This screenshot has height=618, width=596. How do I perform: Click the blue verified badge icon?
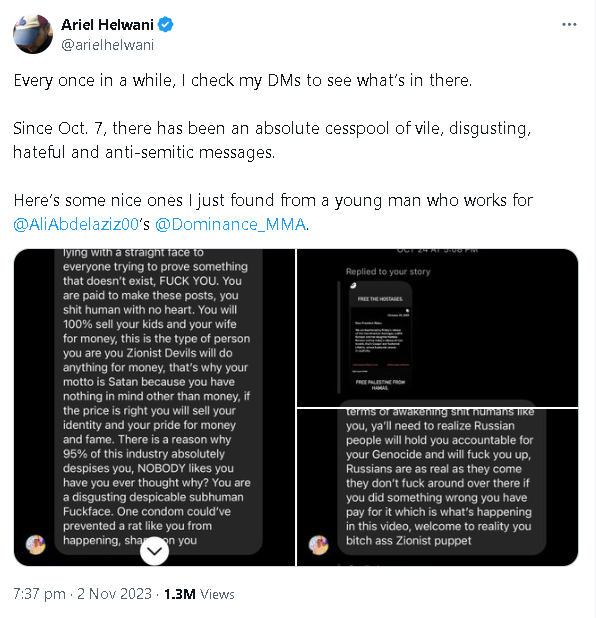pyautogui.click(x=166, y=25)
